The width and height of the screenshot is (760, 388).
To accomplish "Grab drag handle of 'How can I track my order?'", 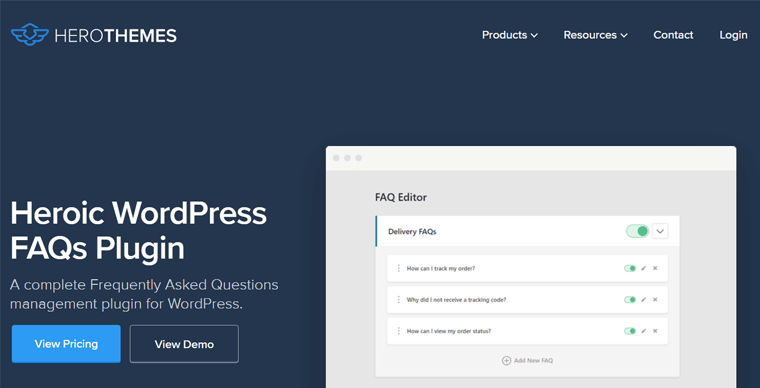I will [x=398, y=268].
